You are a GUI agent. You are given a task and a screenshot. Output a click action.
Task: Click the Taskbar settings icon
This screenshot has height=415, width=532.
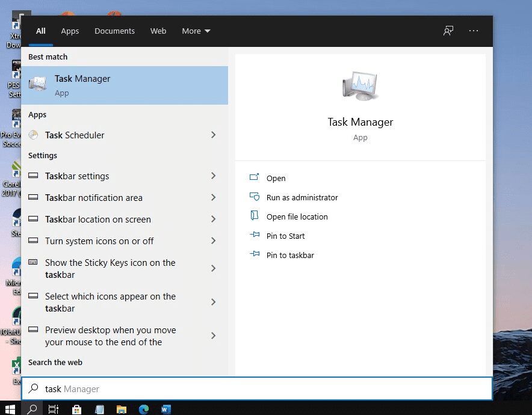(33, 176)
